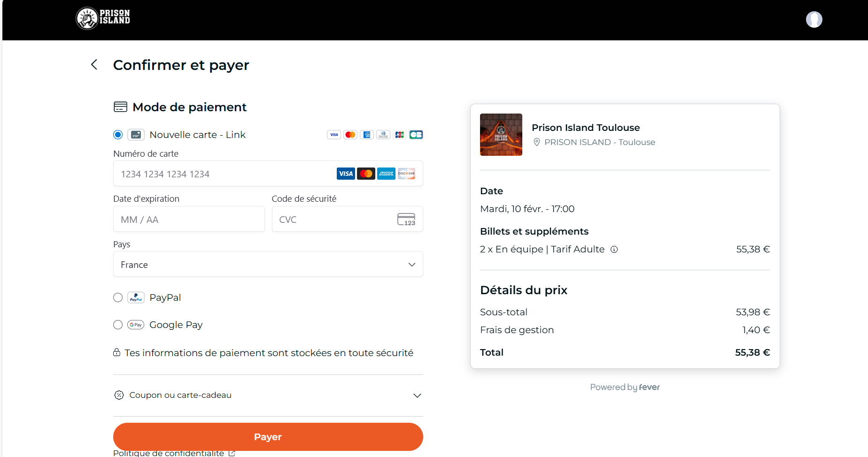
Task: Select the Nouvelle carte - Link radio
Action: (118, 135)
